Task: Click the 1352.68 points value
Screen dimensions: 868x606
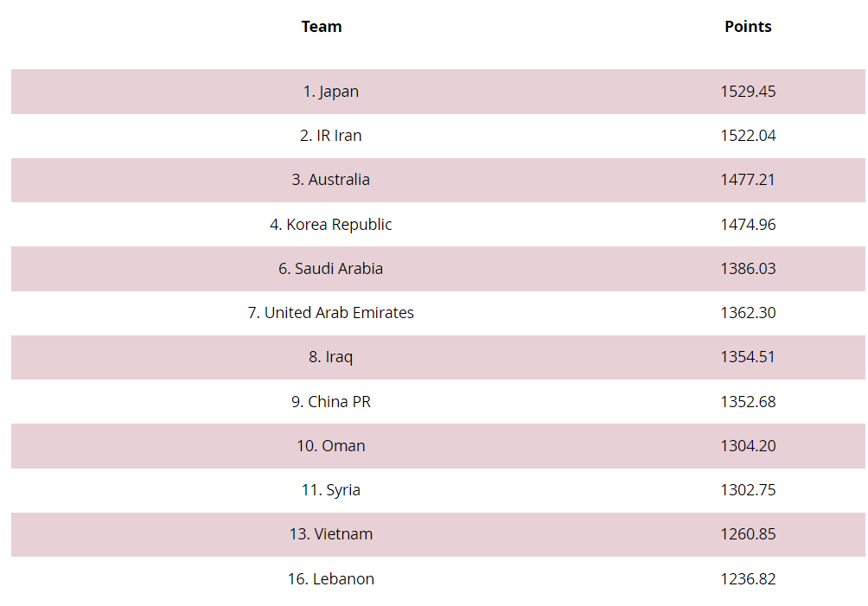Action: click(748, 402)
